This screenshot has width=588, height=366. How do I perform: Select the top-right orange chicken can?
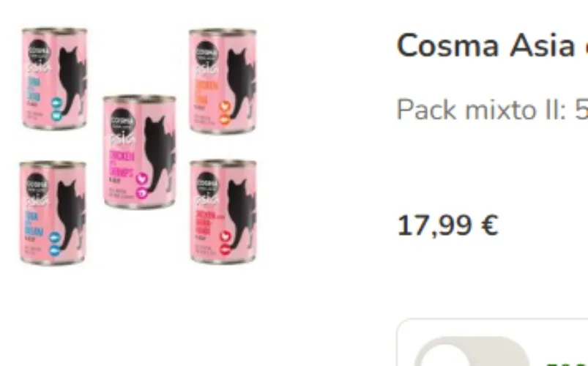(223, 81)
